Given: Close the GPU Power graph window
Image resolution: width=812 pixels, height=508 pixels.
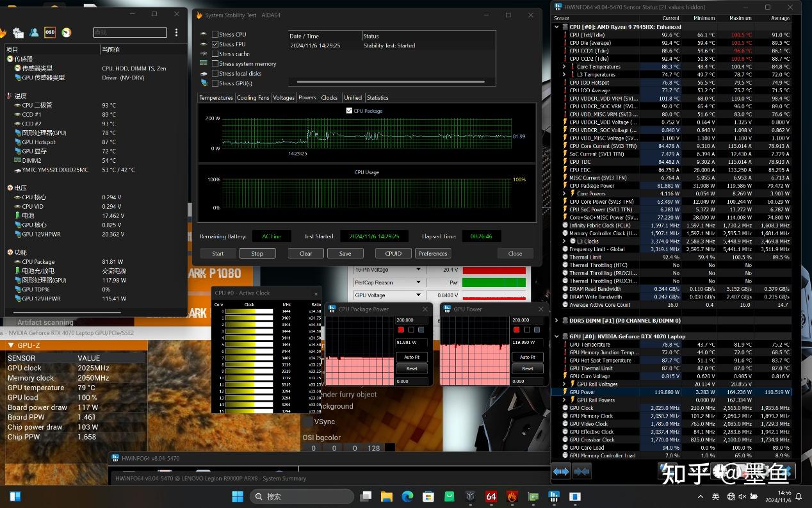Looking at the screenshot, I should tap(540, 309).
